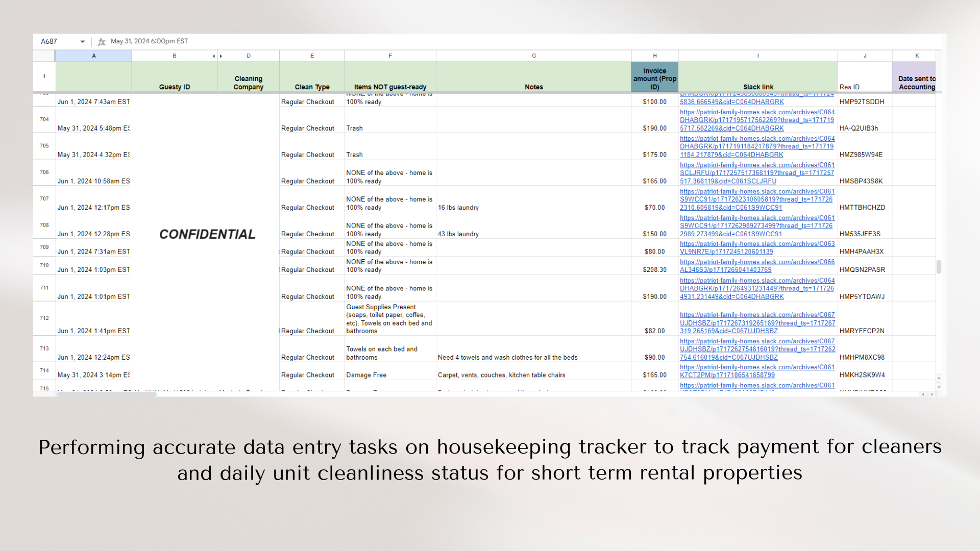Viewport: 980px width, 551px height.
Task: Click the Name box showing A687
Action: (56, 41)
